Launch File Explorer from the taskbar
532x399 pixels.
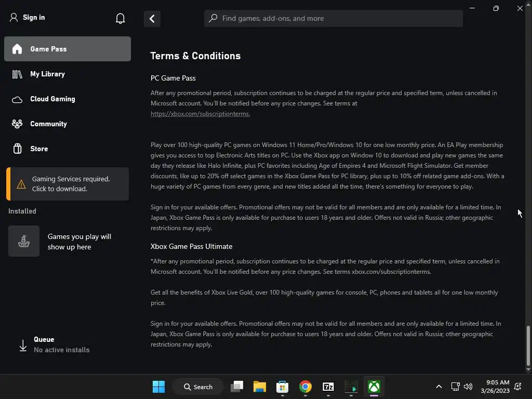pos(260,387)
